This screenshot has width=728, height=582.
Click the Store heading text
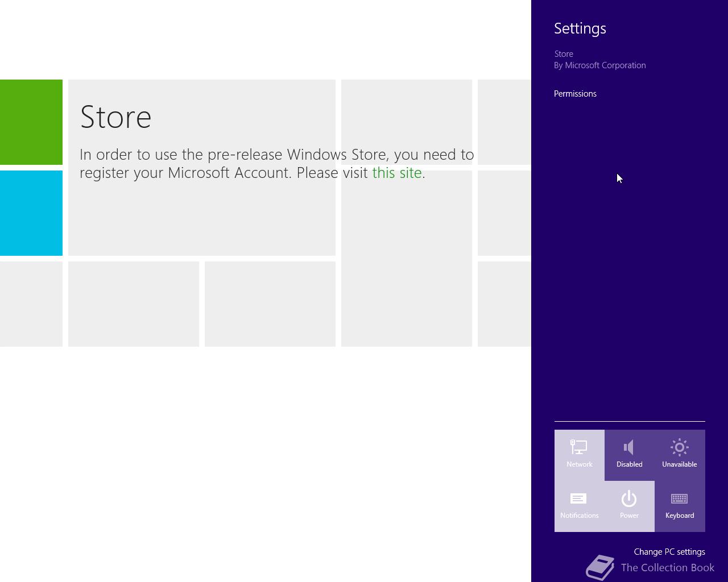(x=115, y=117)
